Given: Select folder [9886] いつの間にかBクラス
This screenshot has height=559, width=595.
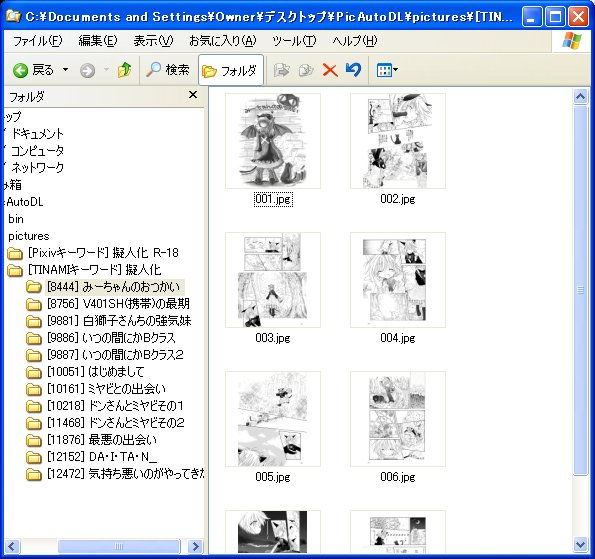Looking at the screenshot, I should click(111, 338).
